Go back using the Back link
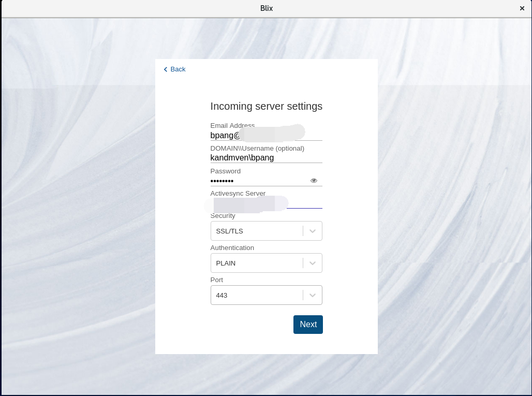This screenshot has height=396, width=532. pos(175,69)
